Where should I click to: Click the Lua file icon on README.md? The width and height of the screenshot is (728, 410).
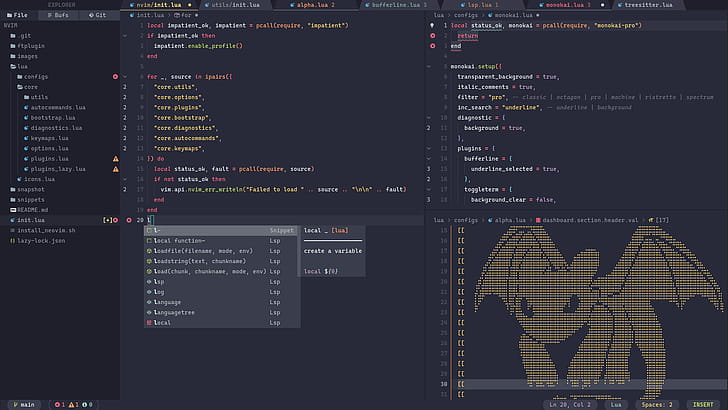[x=11, y=209]
